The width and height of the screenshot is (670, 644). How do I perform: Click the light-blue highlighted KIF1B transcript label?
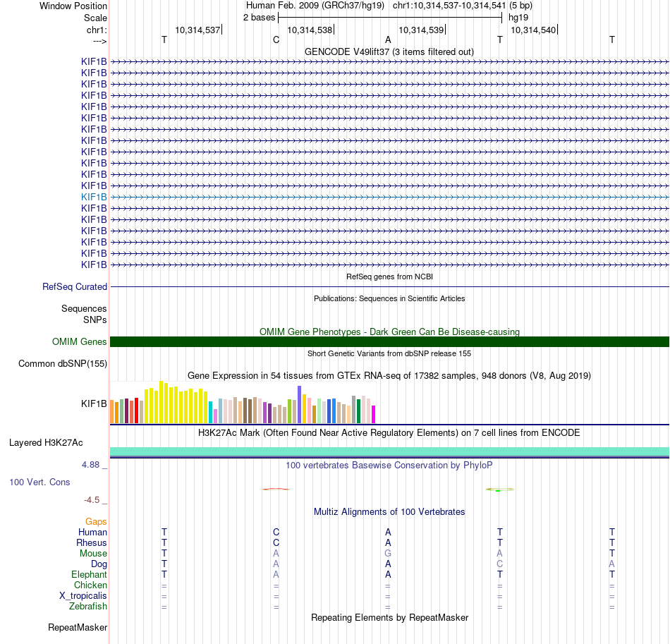tap(94, 197)
